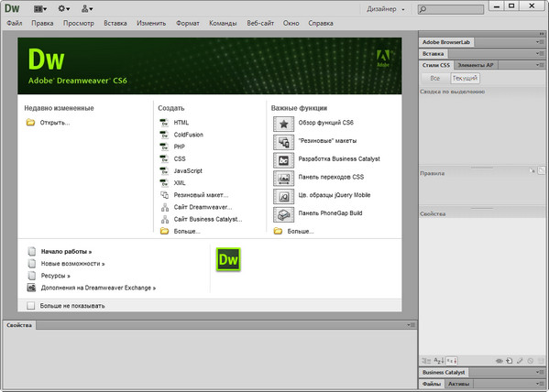Viewport: 549px width, 392px height.
Task: Open the Окно menu
Action: click(291, 23)
